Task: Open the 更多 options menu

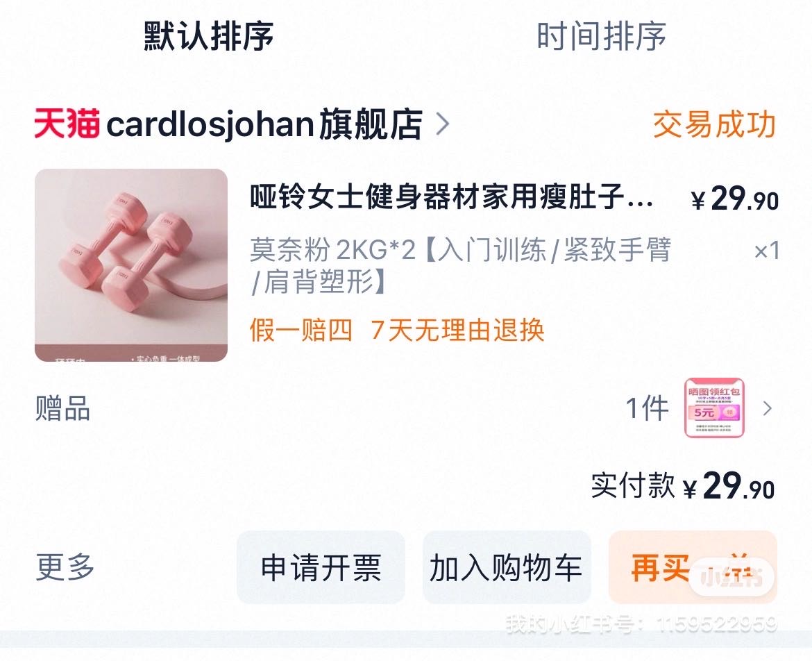Action: (65, 567)
